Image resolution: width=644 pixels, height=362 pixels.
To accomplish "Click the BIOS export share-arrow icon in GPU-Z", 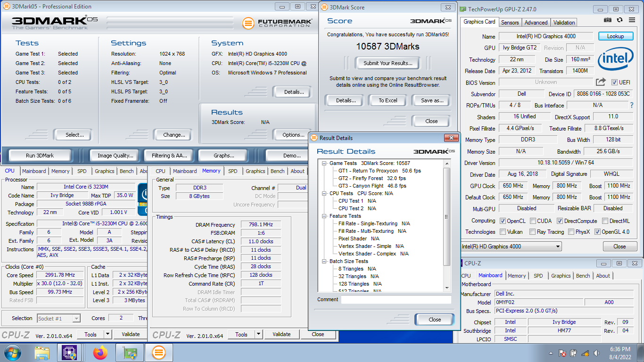I will 601,82.
